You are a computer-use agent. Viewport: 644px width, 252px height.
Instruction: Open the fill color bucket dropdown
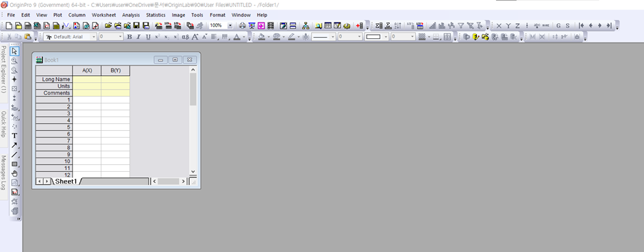point(268,37)
